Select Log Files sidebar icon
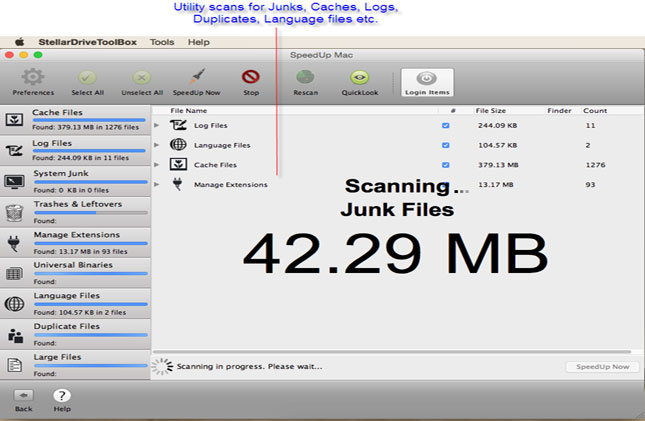The image size is (645, 421). pos(14,150)
